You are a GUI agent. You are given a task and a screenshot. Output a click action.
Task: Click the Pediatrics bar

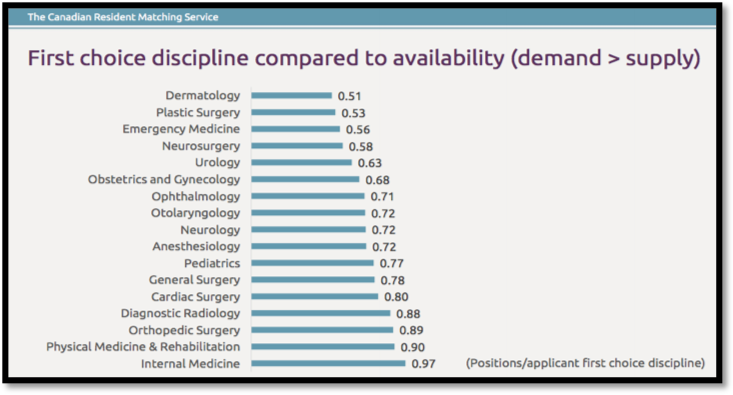(312, 263)
